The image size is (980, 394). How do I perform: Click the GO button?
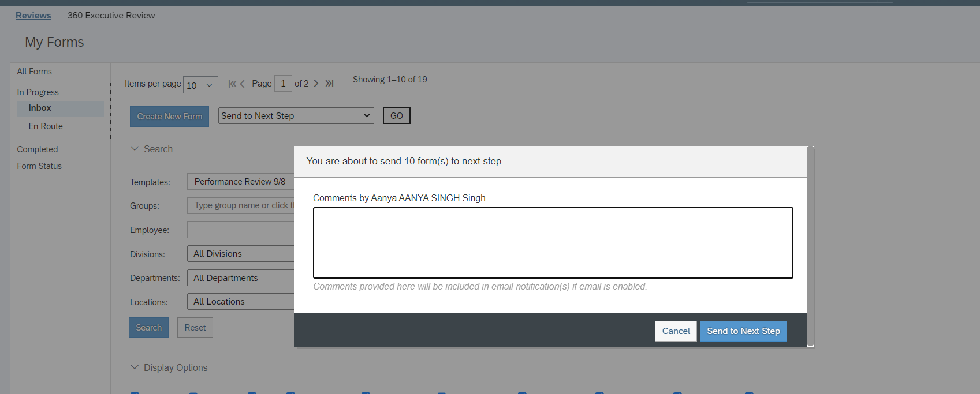397,116
